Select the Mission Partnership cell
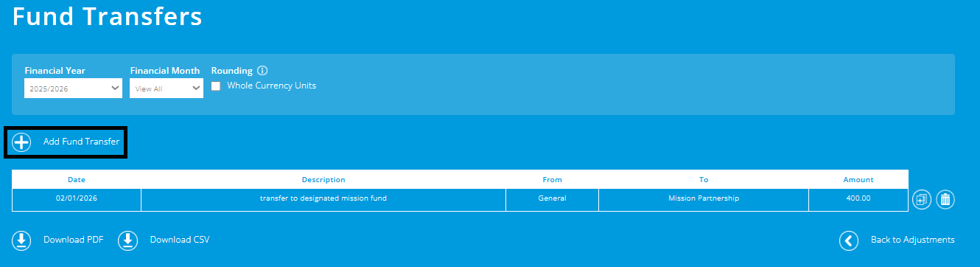The height and width of the screenshot is (267, 980). (704, 200)
